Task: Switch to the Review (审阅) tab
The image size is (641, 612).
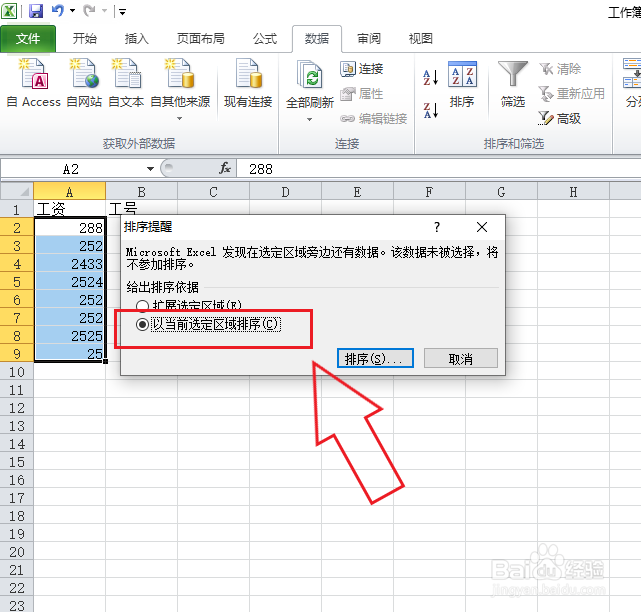Action: tap(369, 39)
